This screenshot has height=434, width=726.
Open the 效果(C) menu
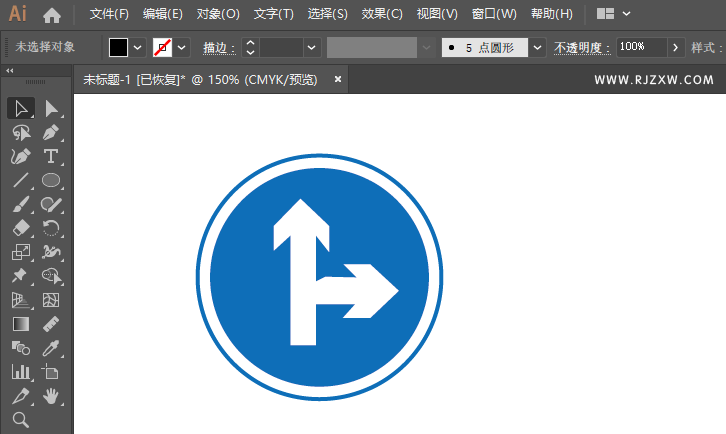382,14
